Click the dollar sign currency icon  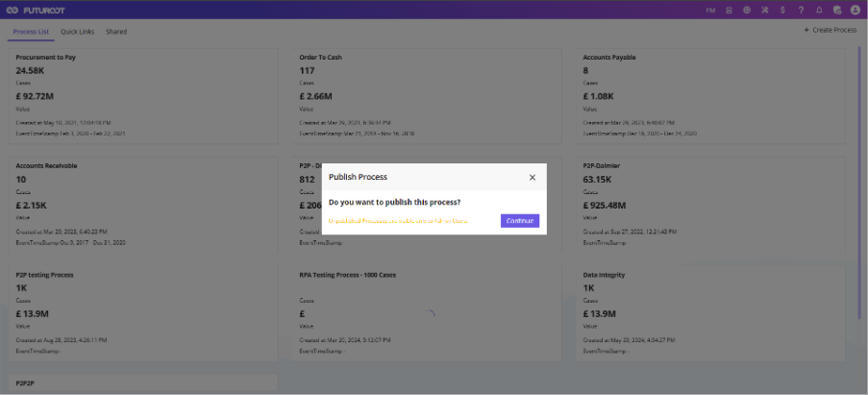782,10
